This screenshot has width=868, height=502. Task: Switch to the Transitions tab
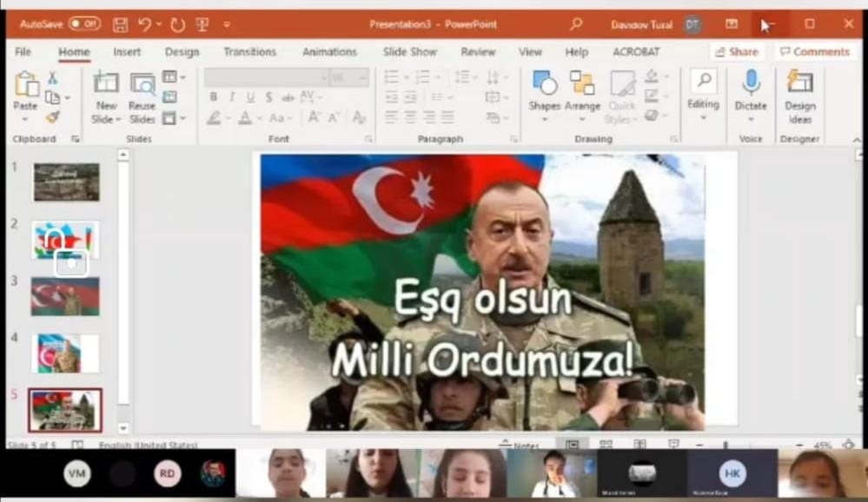click(249, 51)
